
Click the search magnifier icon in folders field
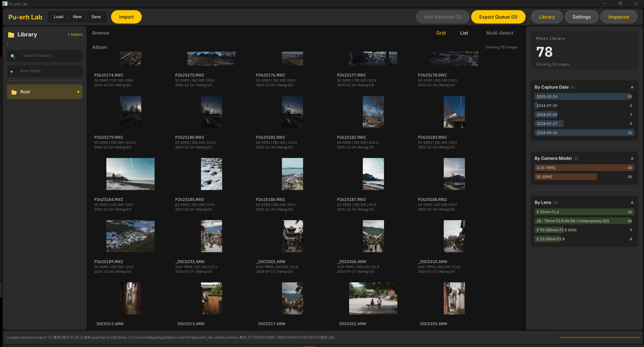pyautogui.click(x=13, y=56)
